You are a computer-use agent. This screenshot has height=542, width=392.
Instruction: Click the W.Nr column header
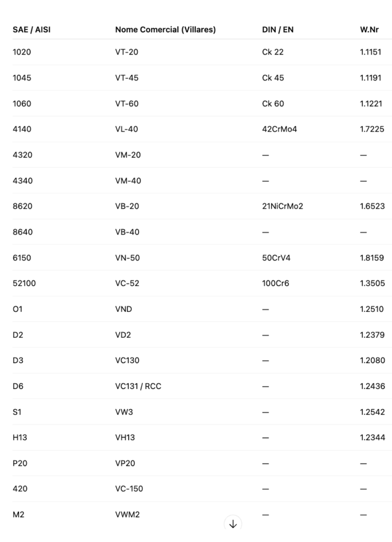369,30
